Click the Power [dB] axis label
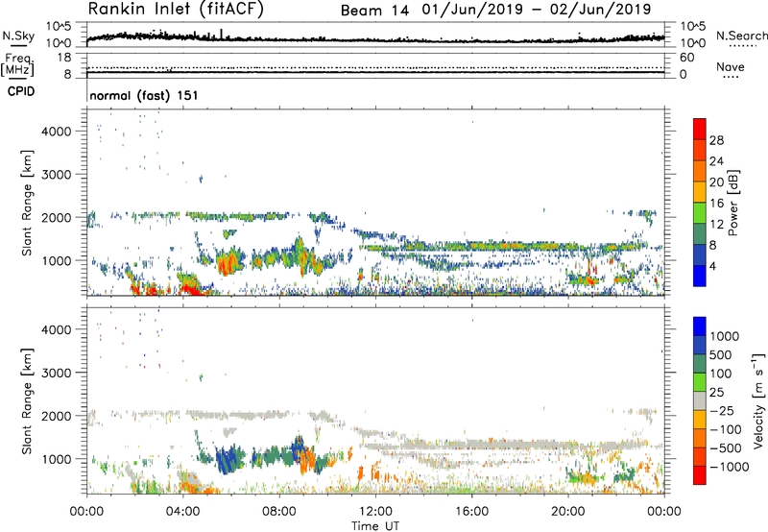 (732, 203)
